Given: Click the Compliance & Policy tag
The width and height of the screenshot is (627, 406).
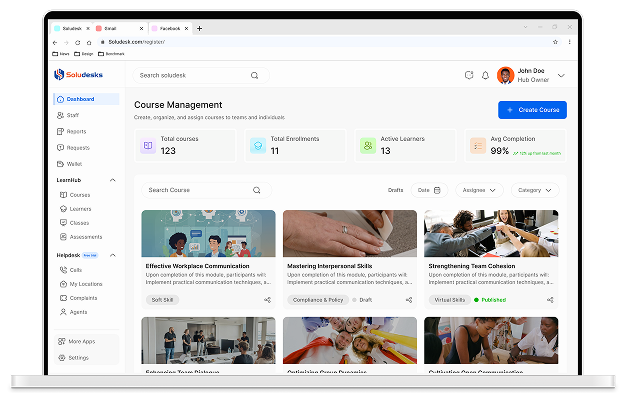Looking at the screenshot, I should [318, 300].
